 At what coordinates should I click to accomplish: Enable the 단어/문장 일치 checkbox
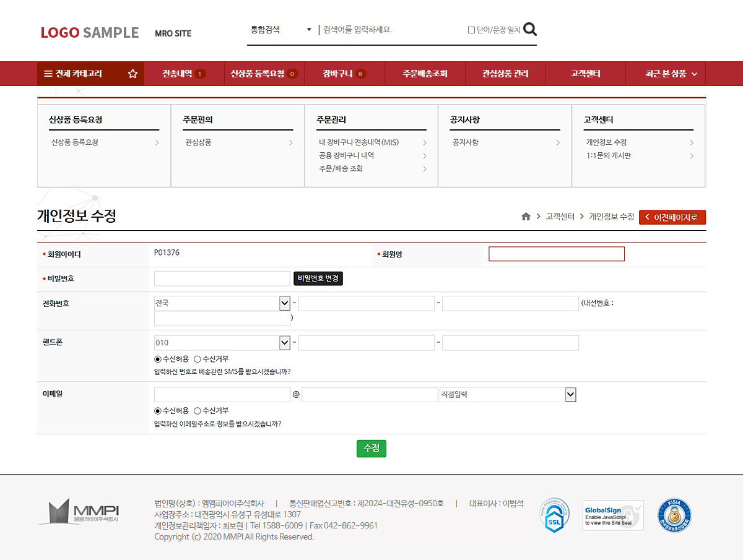[x=471, y=30]
